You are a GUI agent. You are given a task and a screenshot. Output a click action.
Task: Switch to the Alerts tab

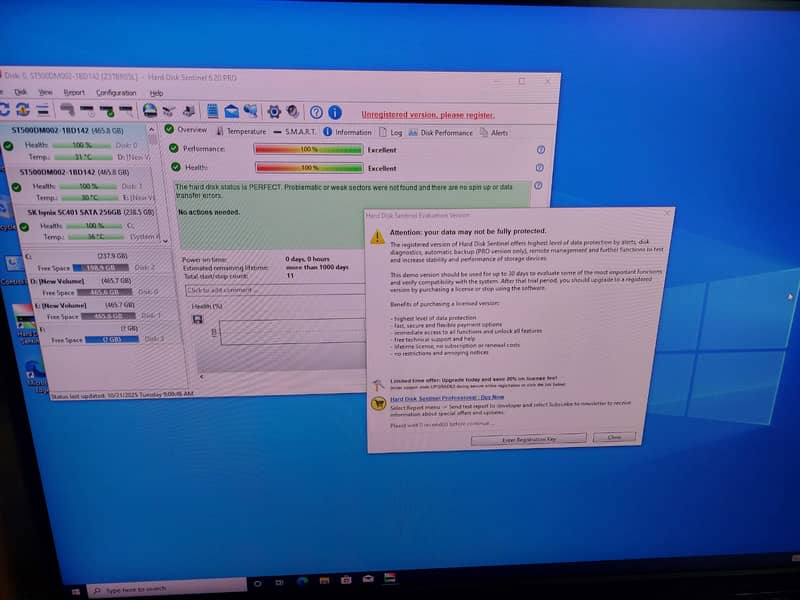(x=493, y=133)
